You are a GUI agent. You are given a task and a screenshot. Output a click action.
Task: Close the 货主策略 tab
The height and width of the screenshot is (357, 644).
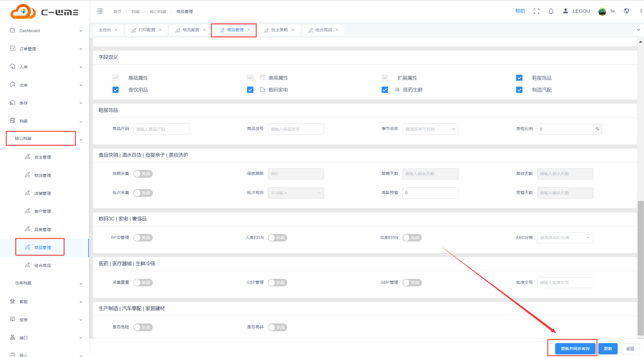[x=293, y=30]
